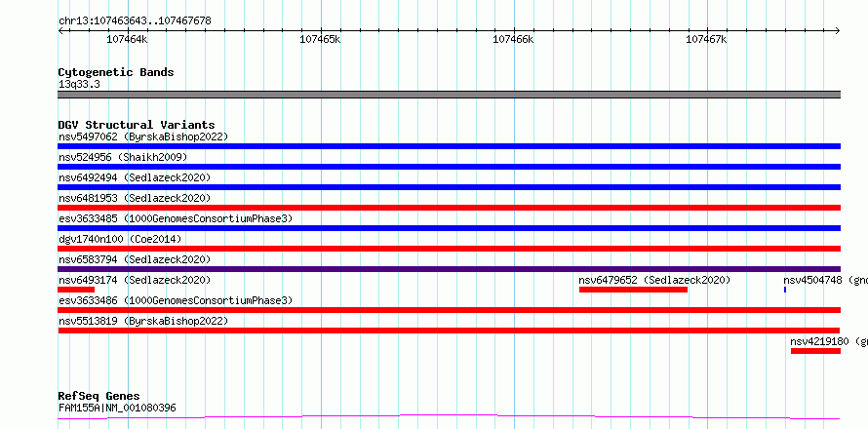Select the blue bar under nsv5497062
868x429 pixels.
pos(449,146)
